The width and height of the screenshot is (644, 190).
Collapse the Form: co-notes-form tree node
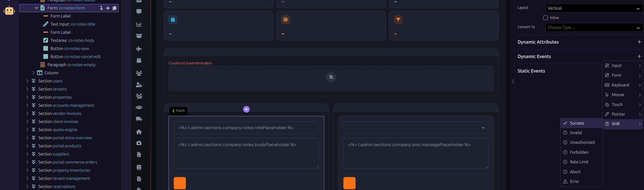(x=36, y=8)
